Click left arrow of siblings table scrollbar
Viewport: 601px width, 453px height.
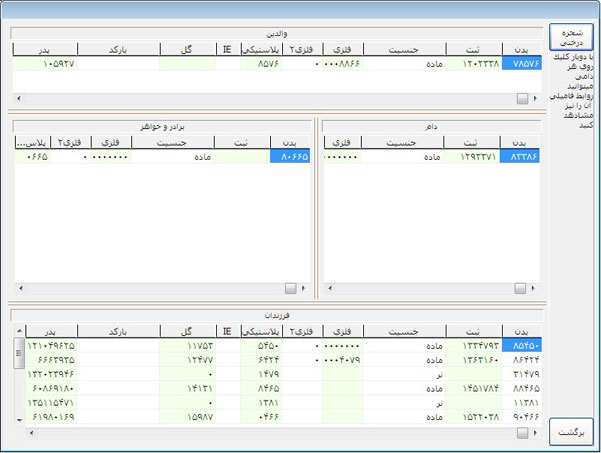[x=21, y=288]
